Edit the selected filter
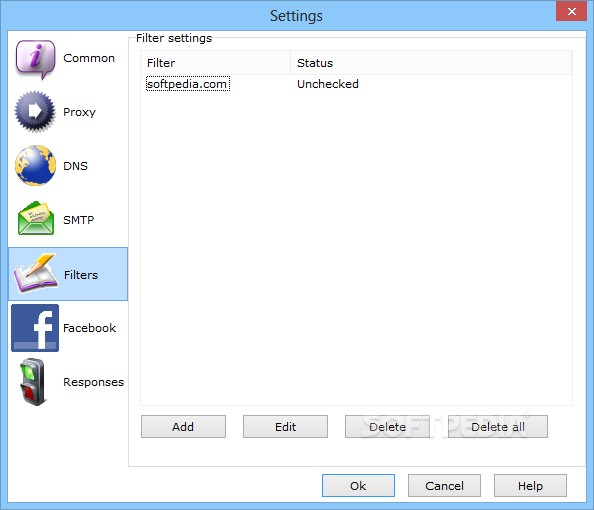 (285, 427)
